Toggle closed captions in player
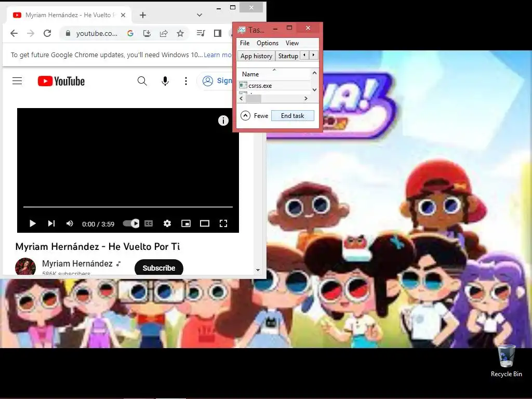Image resolution: width=532 pixels, height=399 pixels. coord(149,223)
